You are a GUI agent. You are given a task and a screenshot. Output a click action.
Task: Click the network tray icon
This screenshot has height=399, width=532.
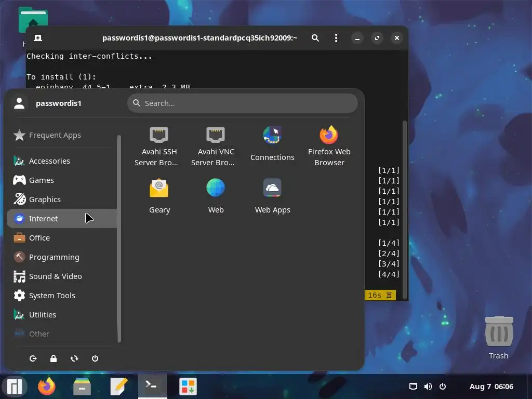click(413, 387)
